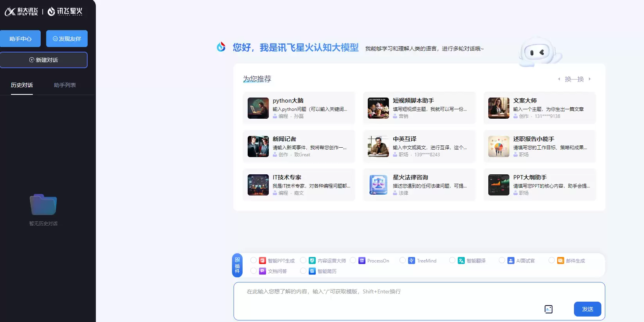644x322 pixels.
Task: Select the 述职报告小能手 image
Action: coord(499,147)
